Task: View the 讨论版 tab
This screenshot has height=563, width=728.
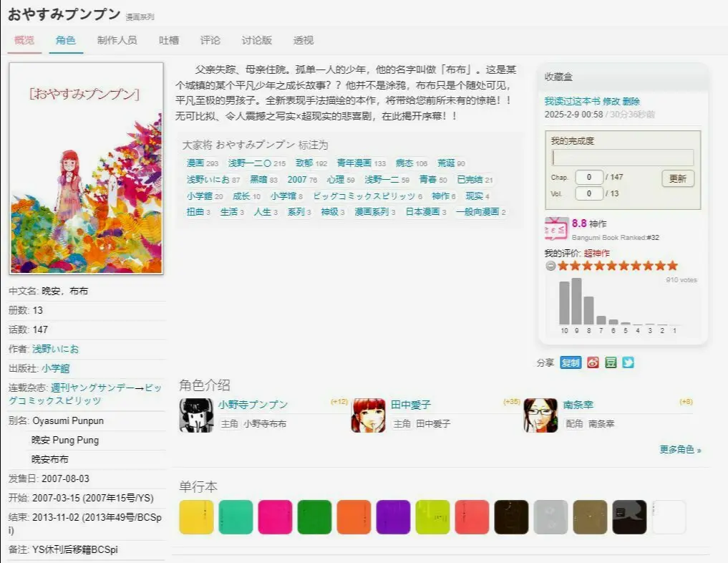Action: 257,40
